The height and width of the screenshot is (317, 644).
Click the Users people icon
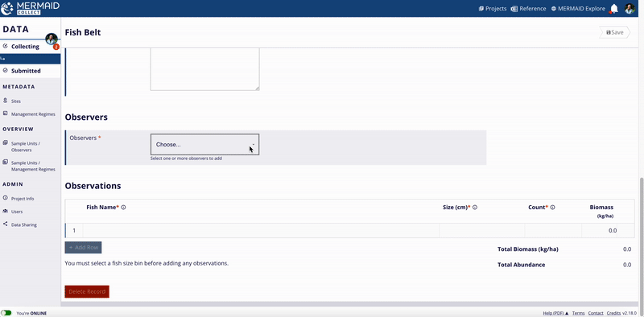pos(6,211)
